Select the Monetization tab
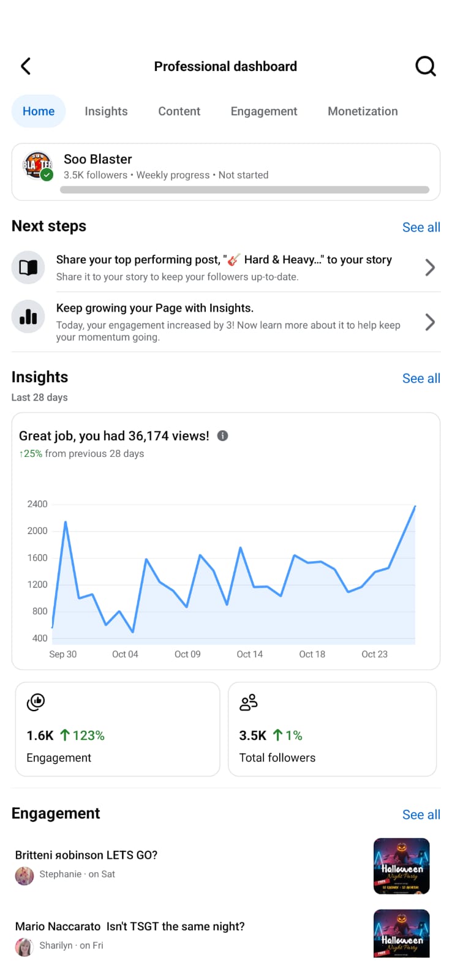The width and height of the screenshot is (452, 980). pyautogui.click(x=363, y=111)
